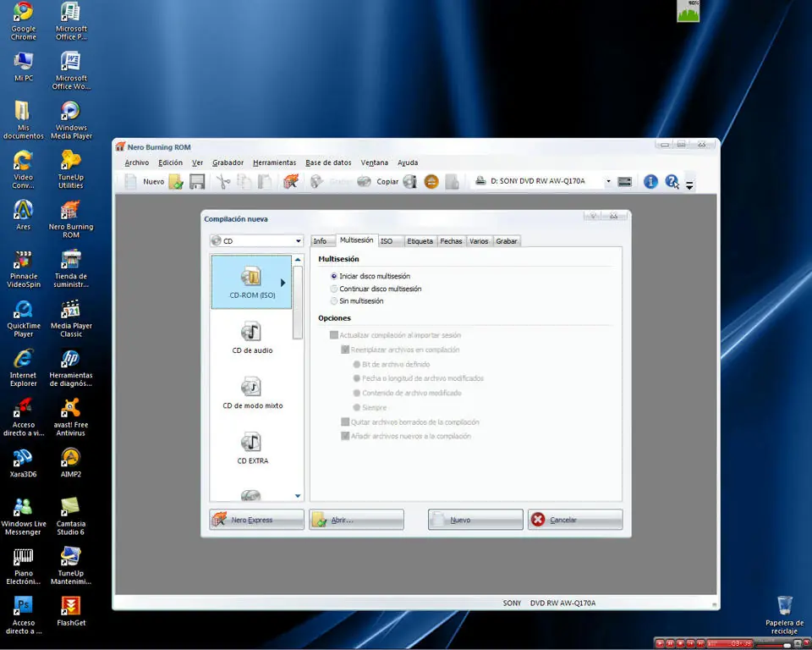Expand the SONY DVD RW recorder dropdown
Viewport: 812px width, 650px height.
(608, 181)
